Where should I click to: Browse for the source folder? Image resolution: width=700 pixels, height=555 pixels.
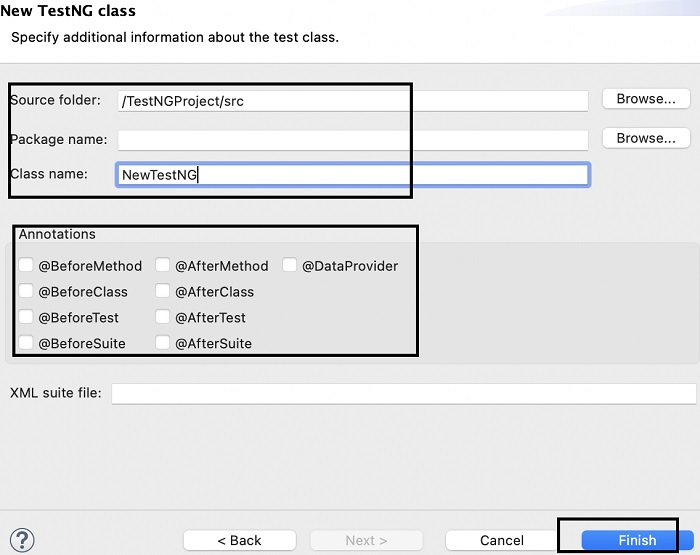[x=646, y=99]
